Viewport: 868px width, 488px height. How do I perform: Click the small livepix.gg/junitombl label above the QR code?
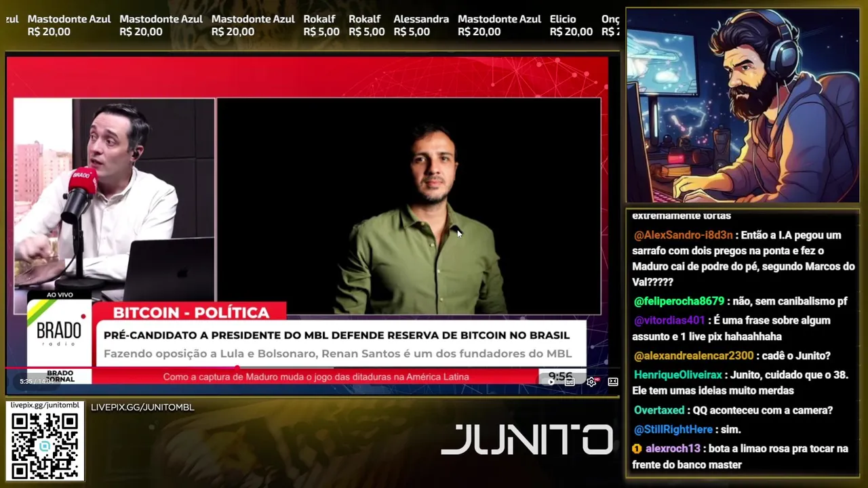[x=45, y=405]
